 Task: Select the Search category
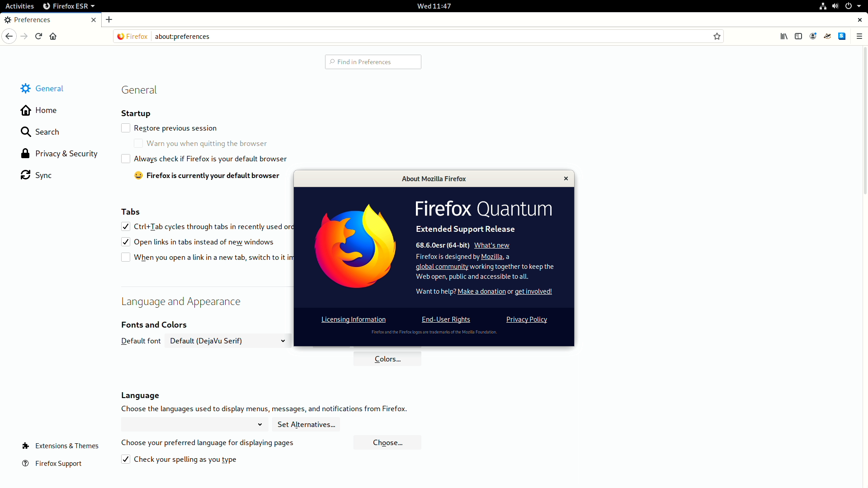point(40,132)
